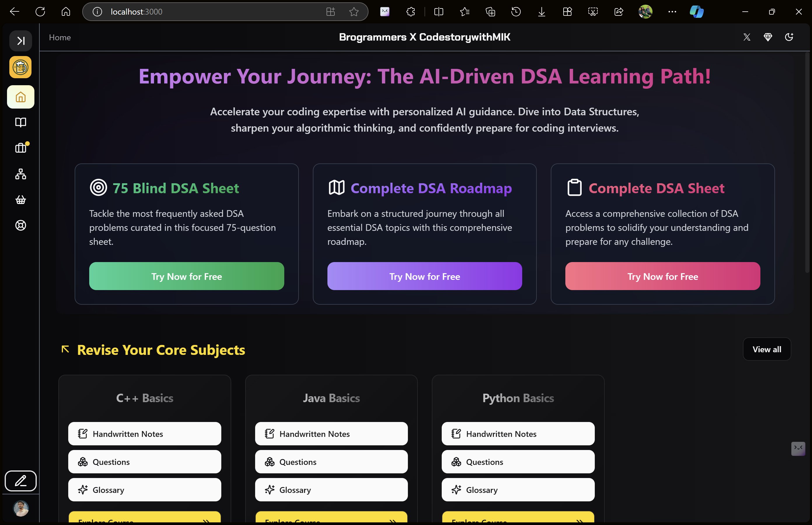
Task: Open the Home sidebar icon
Action: (x=20, y=97)
